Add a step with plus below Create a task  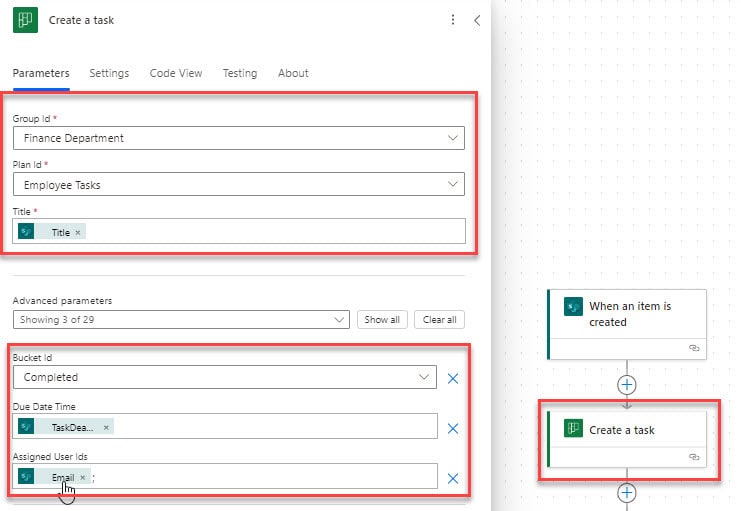tap(627, 493)
